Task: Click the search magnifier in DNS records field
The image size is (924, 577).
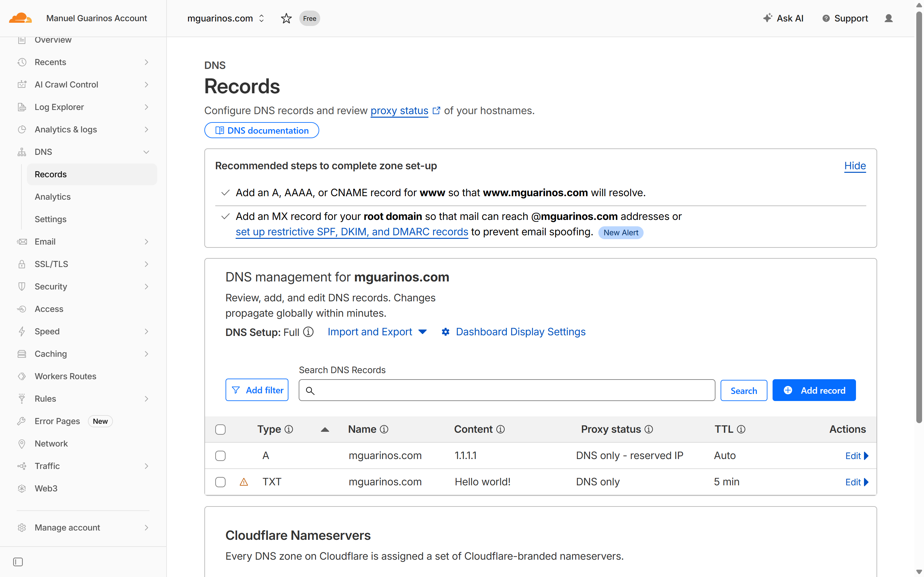Action: coord(310,391)
